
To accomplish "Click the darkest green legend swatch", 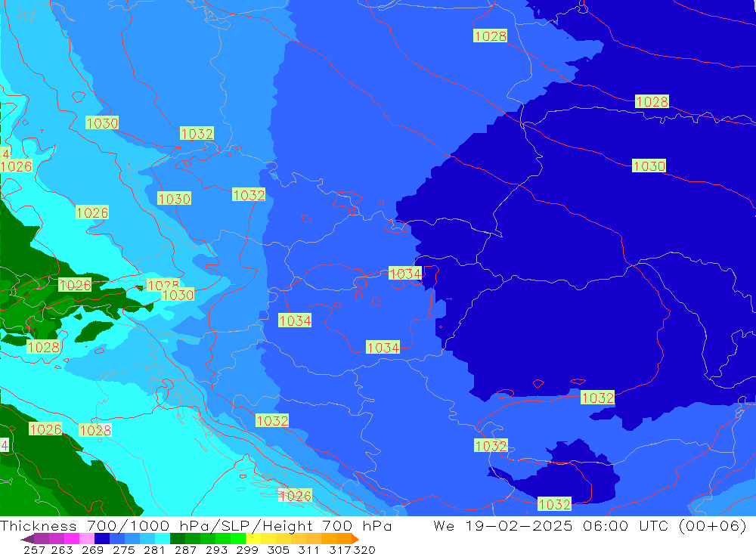I will point(178,539).
